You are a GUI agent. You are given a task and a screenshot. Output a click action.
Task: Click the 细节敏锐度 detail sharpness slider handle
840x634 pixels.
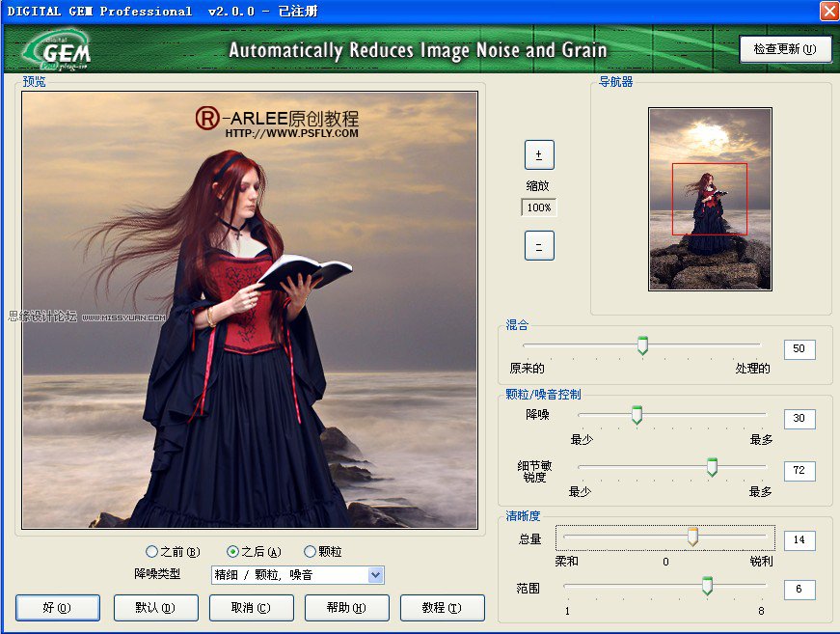point(712,467)
